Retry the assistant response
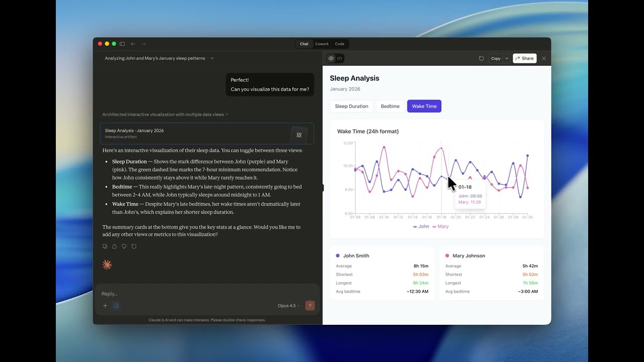 click(134, 246)
